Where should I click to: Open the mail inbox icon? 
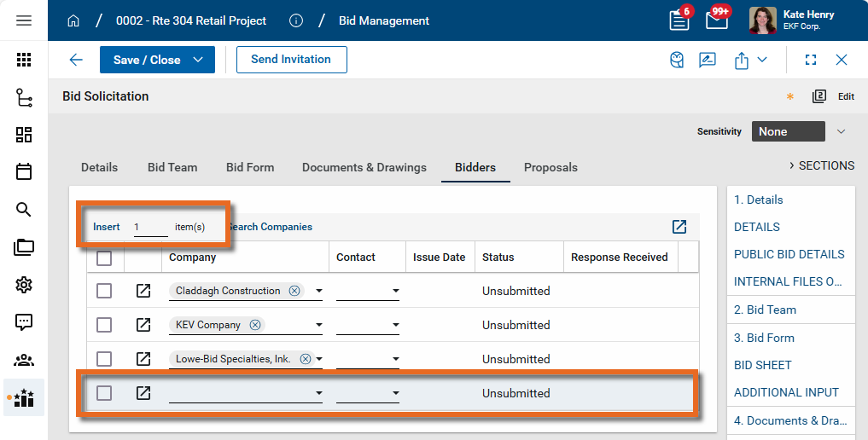pyautogui.click(x=717, y=20)
